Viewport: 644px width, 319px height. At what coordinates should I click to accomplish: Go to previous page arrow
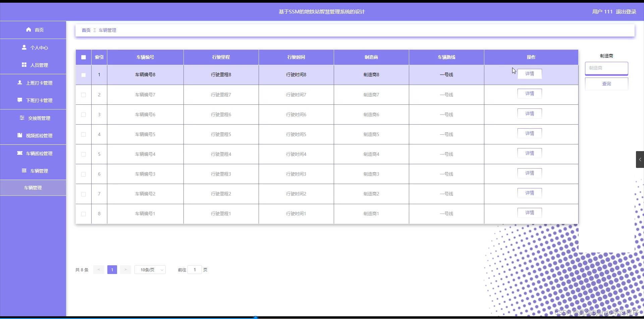tap(99, 270)
